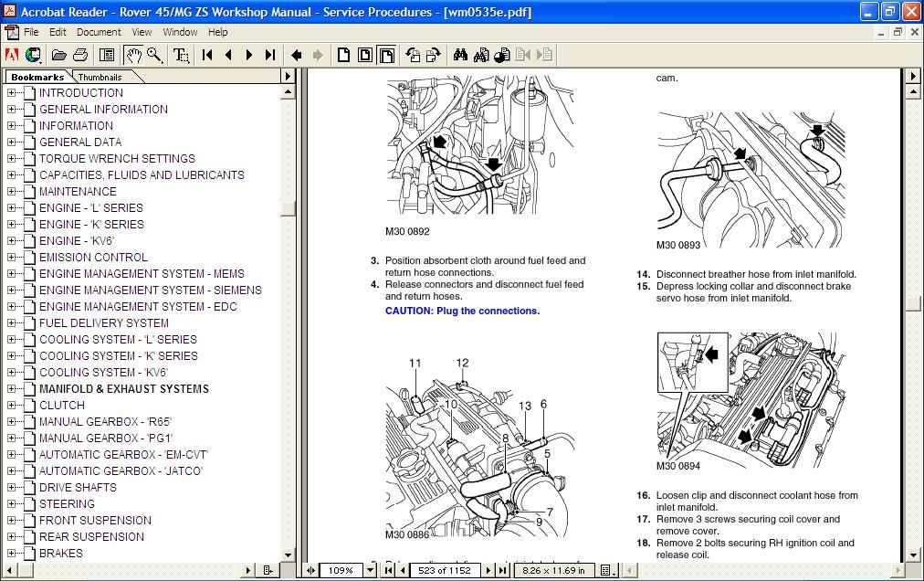Click the Print icon
Image resolution: width=924 pixels, height=581 pixels.
pyautogui.click(x=80, y=56)
